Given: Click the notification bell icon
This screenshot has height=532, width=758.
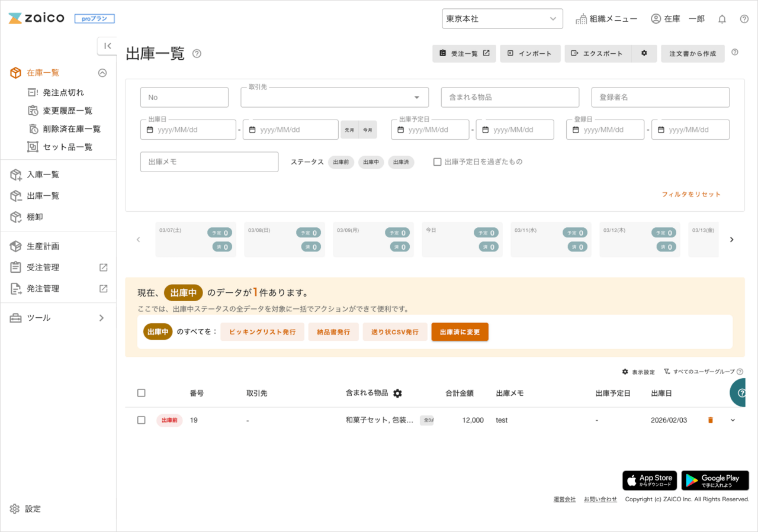Looking at the screenshot, I should [x=722, y=19].
